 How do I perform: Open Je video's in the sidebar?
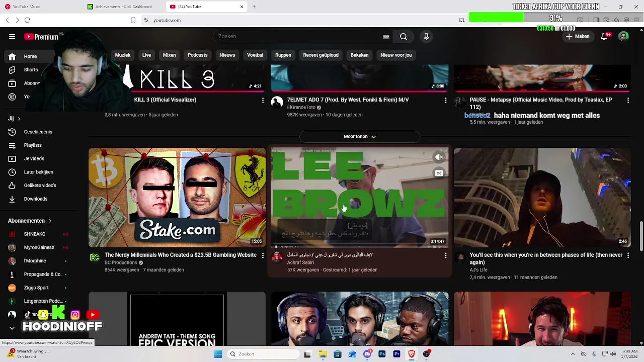coord(34,158)
